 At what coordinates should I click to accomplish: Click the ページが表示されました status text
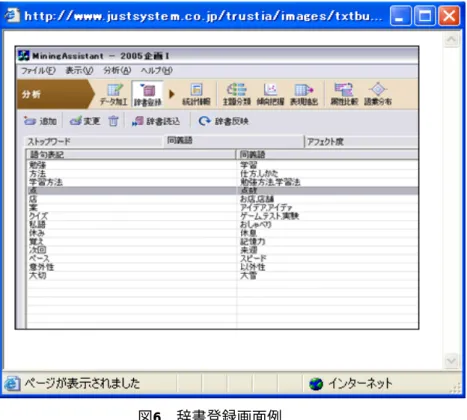(82, 383)
